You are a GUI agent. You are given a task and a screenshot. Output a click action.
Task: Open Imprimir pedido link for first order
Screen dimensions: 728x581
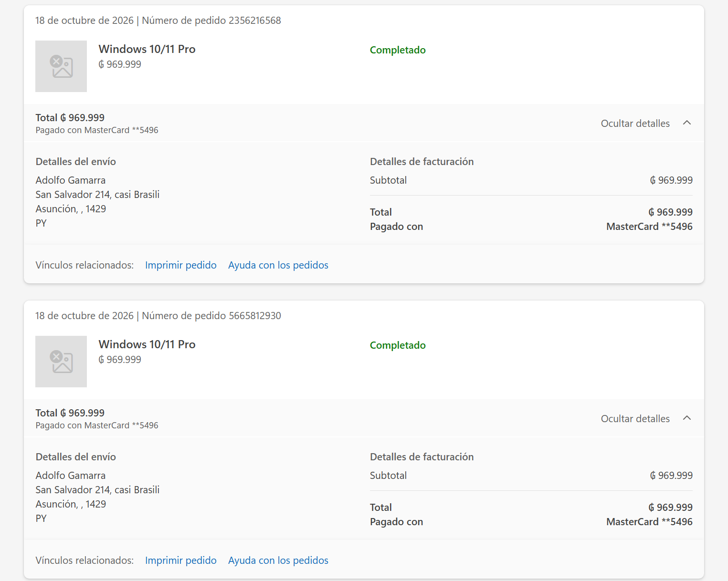(181, 265)
